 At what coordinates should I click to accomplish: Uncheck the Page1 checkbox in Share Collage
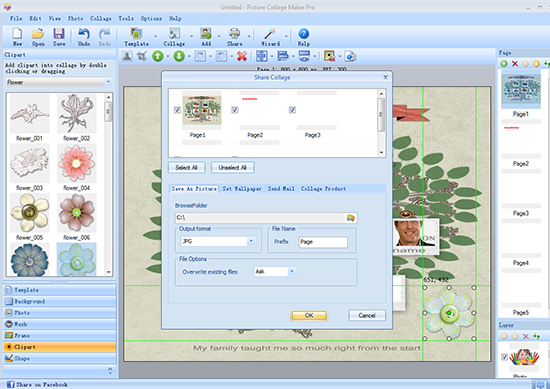coord(177,110)
